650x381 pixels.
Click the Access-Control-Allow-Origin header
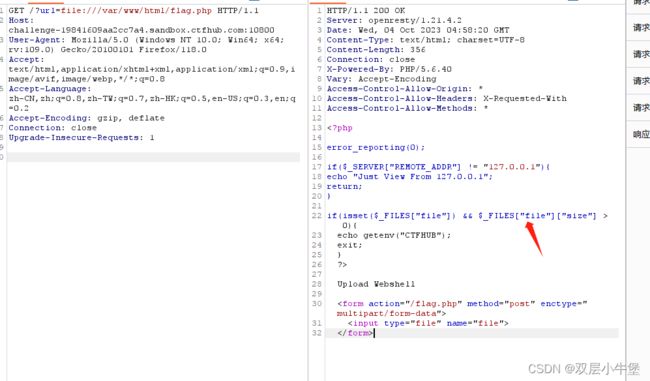tap(405, 89)
